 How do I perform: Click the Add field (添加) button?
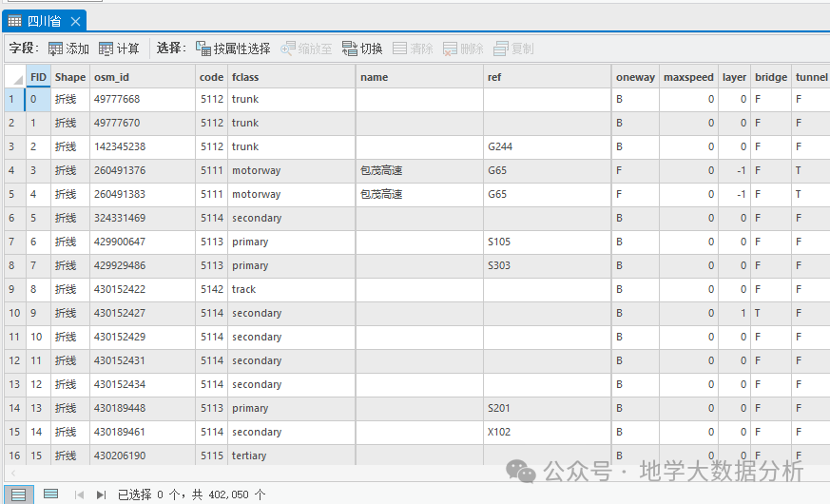click(68, 48)
